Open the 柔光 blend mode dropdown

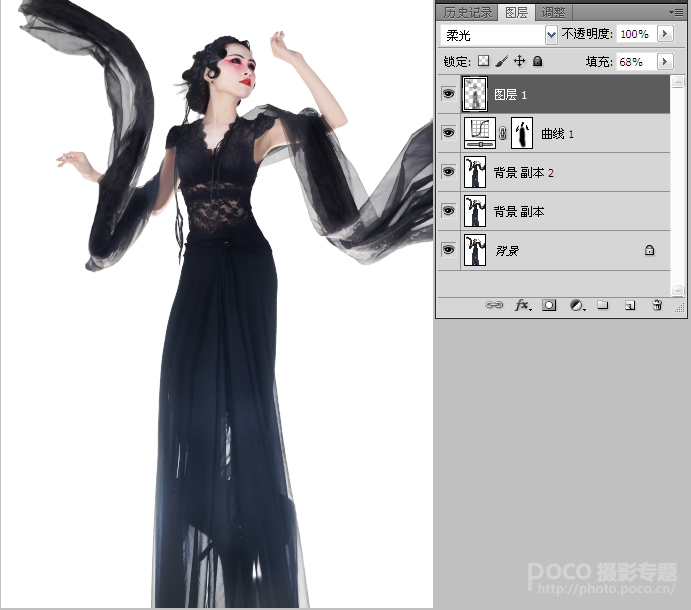[x=551, y=34]
